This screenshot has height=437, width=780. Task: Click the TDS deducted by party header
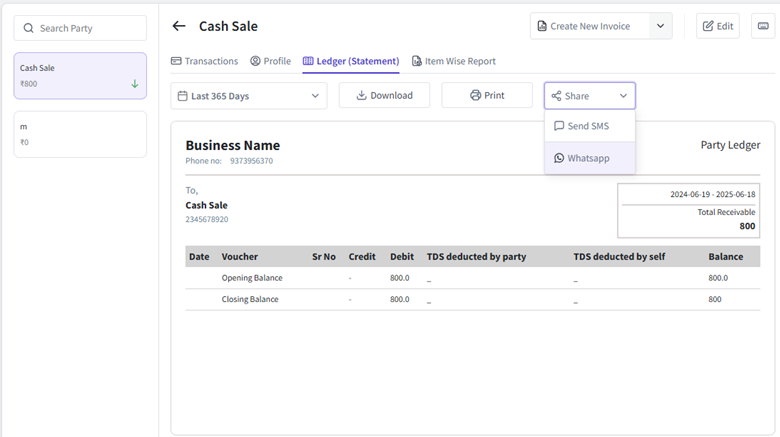pyautogui.click(x=476, y=257)
